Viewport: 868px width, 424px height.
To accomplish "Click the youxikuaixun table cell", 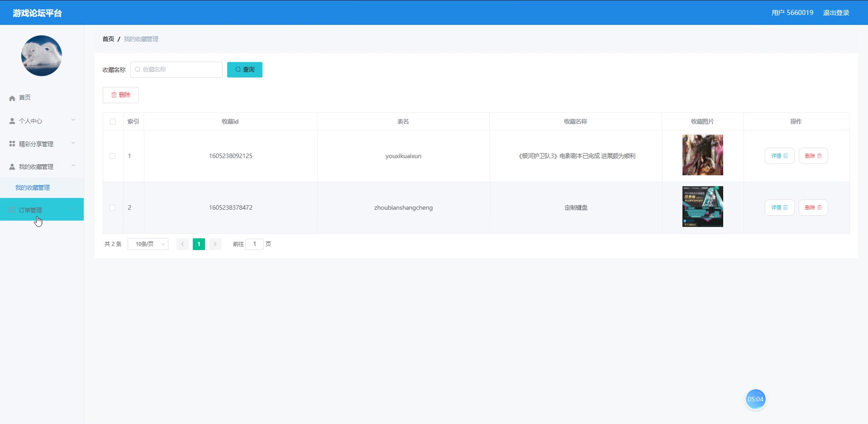I will click(x=403, y=156).
